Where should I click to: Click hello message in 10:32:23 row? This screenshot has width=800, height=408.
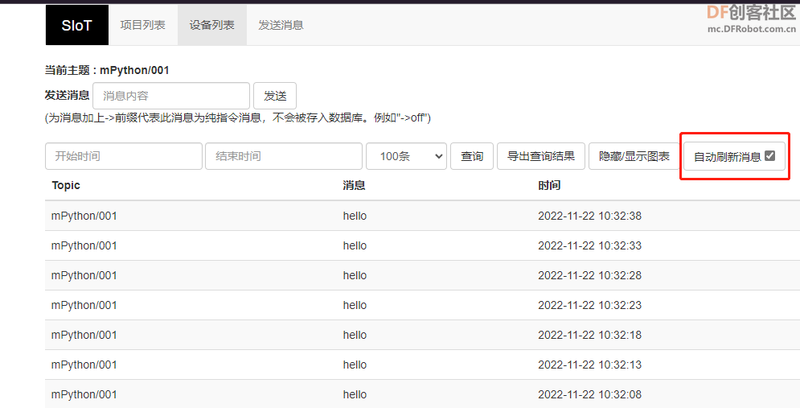355,305
